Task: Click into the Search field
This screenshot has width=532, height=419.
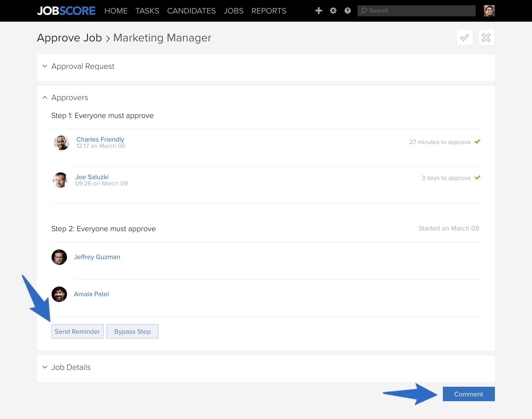Action: point(416,11)
